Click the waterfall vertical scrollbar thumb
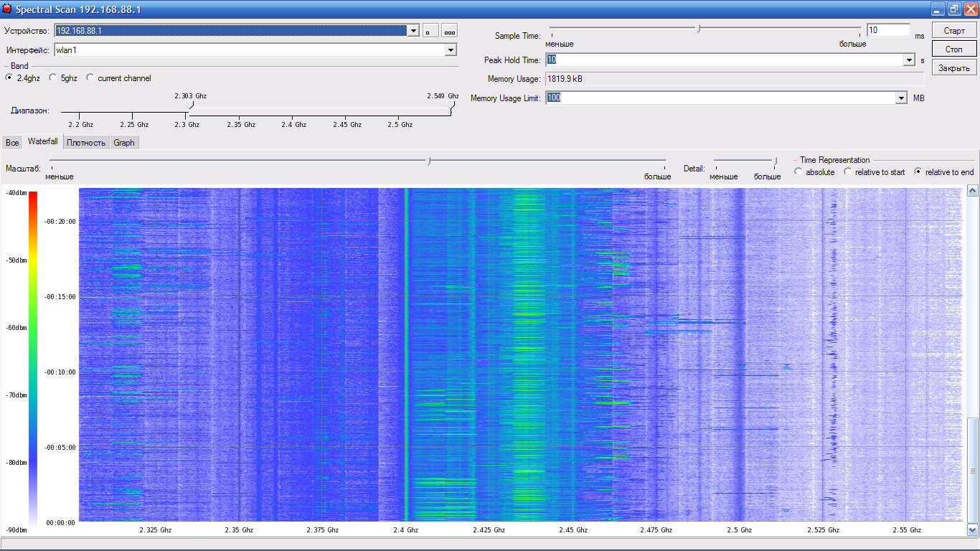Image resolution: width=980 pixels, height=551 pixels. (973, 470)
